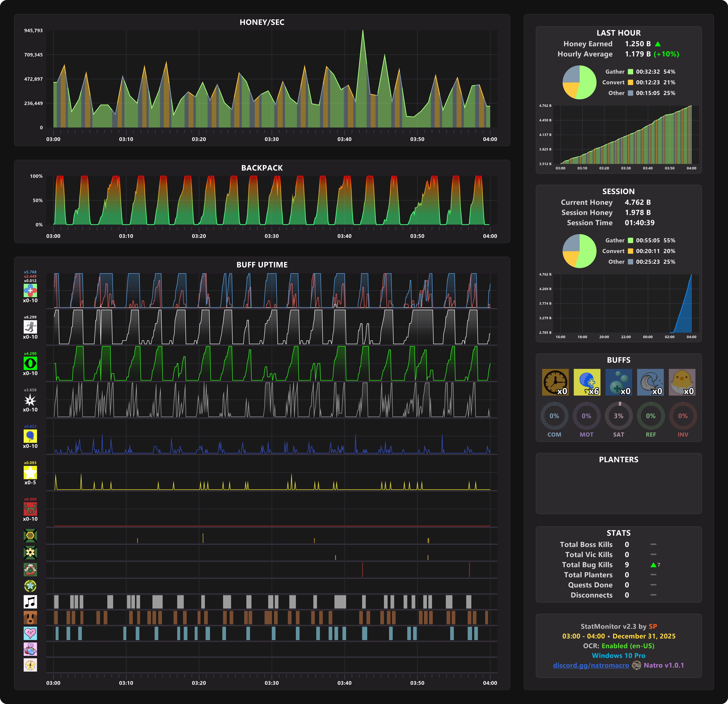
Task: Click the hexagon honeycomb buff icon
Action: point(30,535)
